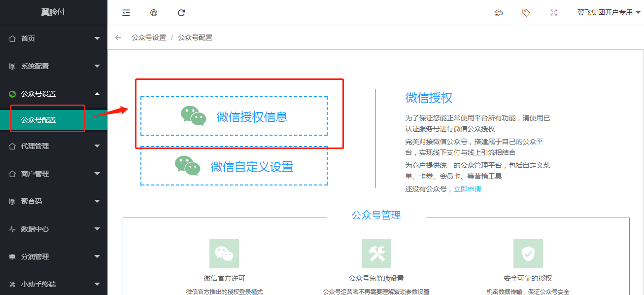Click the 安全可靠的授权 shield tile icon
This screenshot has width=644, height=295.
pyautogui.click(x=528, y=254)
